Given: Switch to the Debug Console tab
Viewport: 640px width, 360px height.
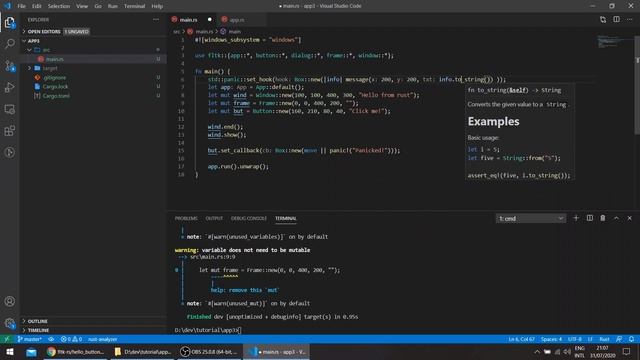Looking at the screenshot, I should coord(249,218).
